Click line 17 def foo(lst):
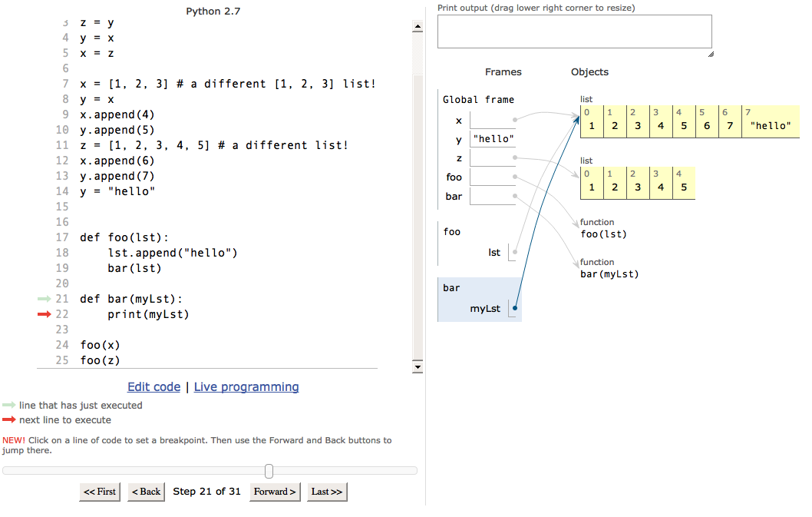This screenshot has width=812, height=517. [124, 237]
